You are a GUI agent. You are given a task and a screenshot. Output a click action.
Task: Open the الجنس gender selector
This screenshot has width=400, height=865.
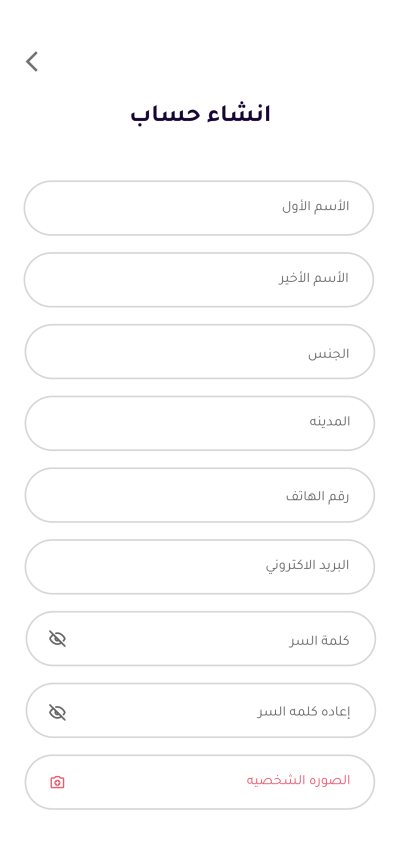(x=199, y=351)
